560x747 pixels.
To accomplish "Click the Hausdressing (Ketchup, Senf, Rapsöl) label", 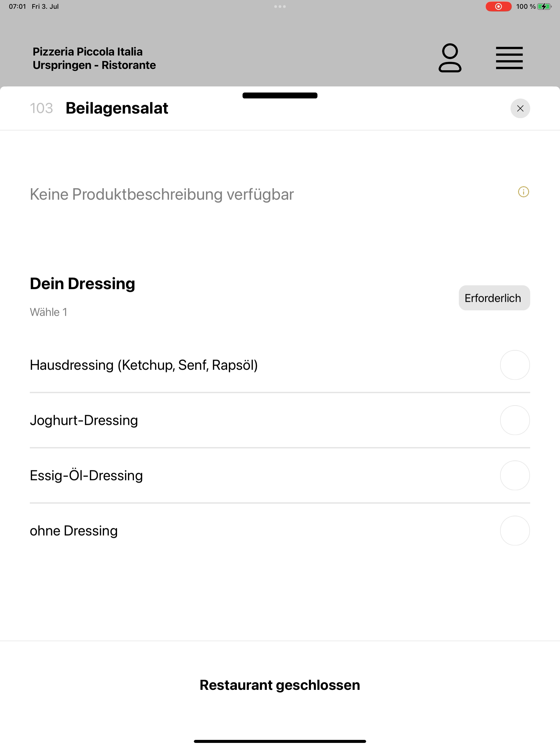I will (144, 365).
